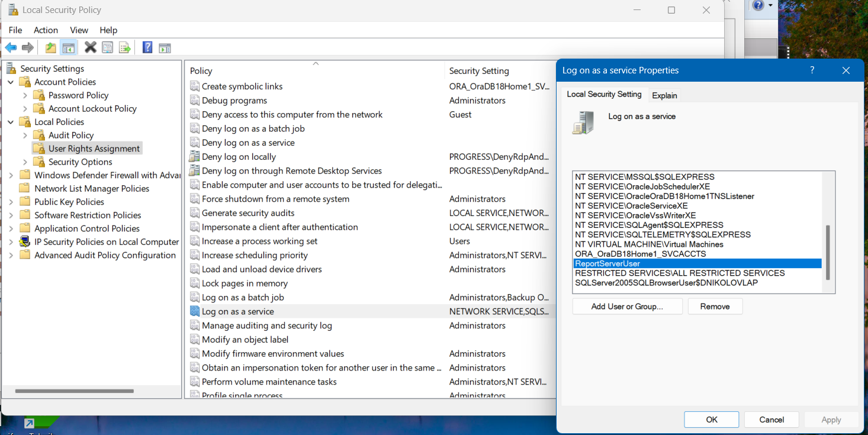This screenshot has height=435, width=868.
Task: Open the Action menu
Action: point(46,30)
